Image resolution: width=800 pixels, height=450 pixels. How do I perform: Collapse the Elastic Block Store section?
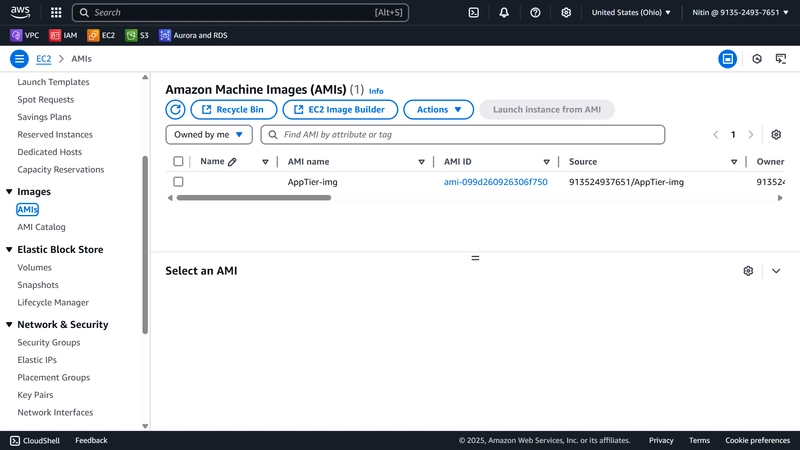click(9, 249)
